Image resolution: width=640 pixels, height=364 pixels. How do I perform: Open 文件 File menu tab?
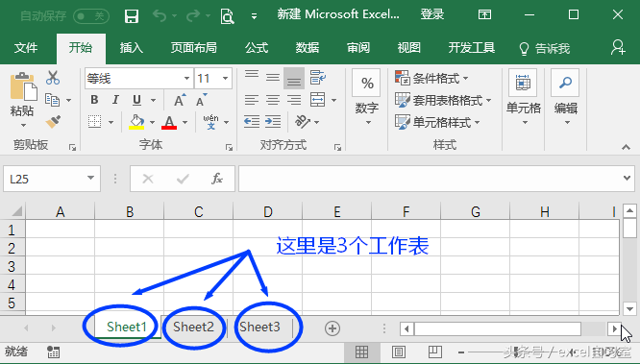pos(26,48)
